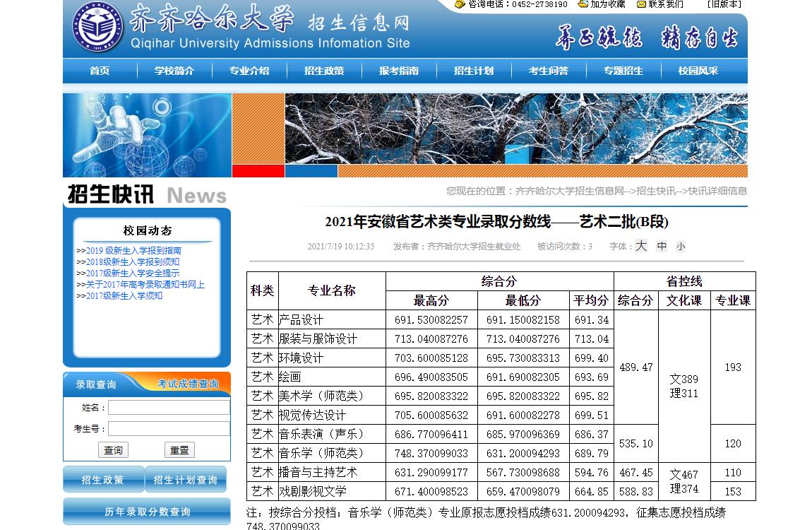
Task: Click the control line score 489.47
Action: point(636,367)
